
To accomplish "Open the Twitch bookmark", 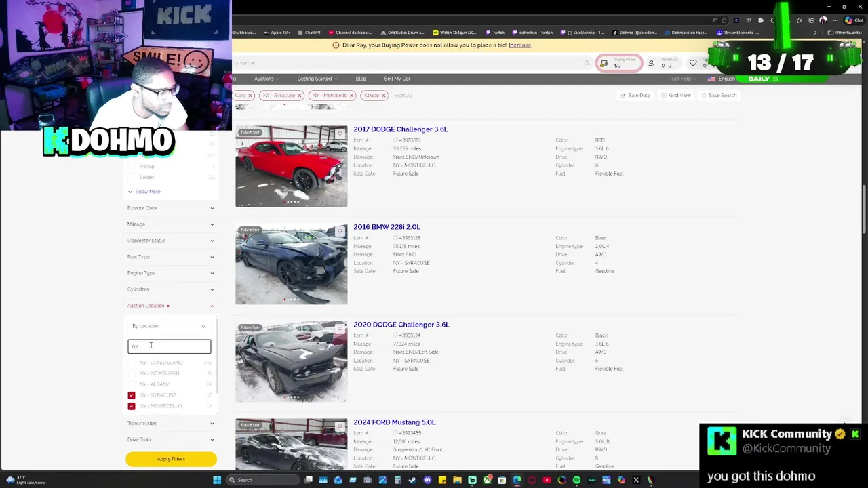I will (495, 32).
